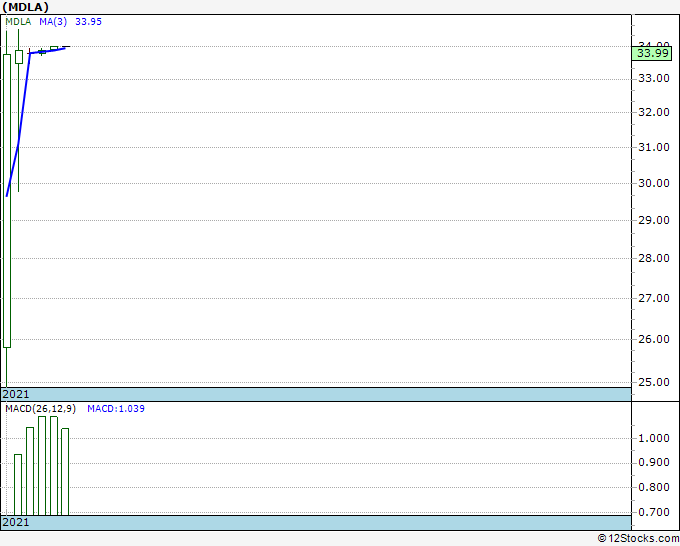Image resolution: width=680 pixels, height=546 pixels.
Task: Click the 30.00 price axis label
Action: (654, 183)
